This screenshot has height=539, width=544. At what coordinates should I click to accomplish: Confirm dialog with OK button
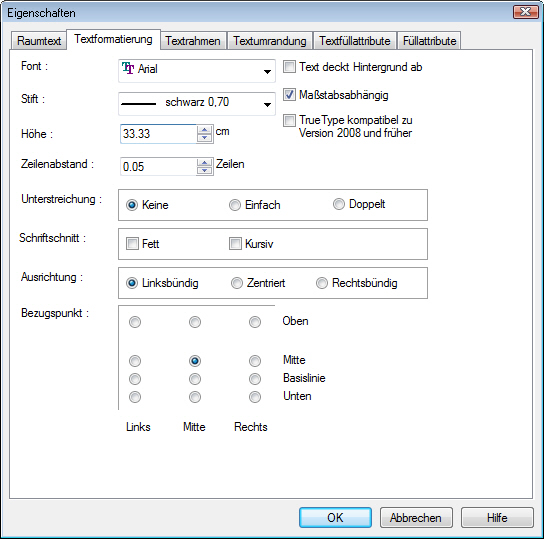335,517
